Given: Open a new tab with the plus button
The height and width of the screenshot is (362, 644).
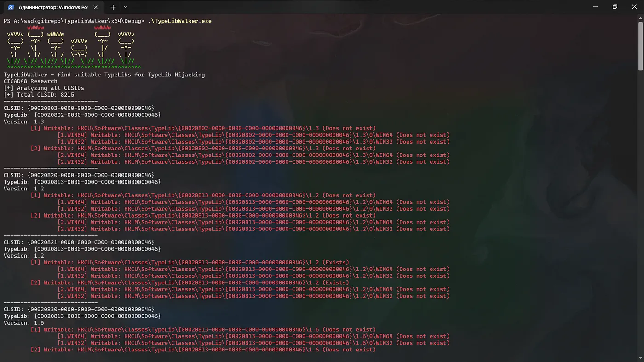Looking at the screenshot, I should (113, 7).
